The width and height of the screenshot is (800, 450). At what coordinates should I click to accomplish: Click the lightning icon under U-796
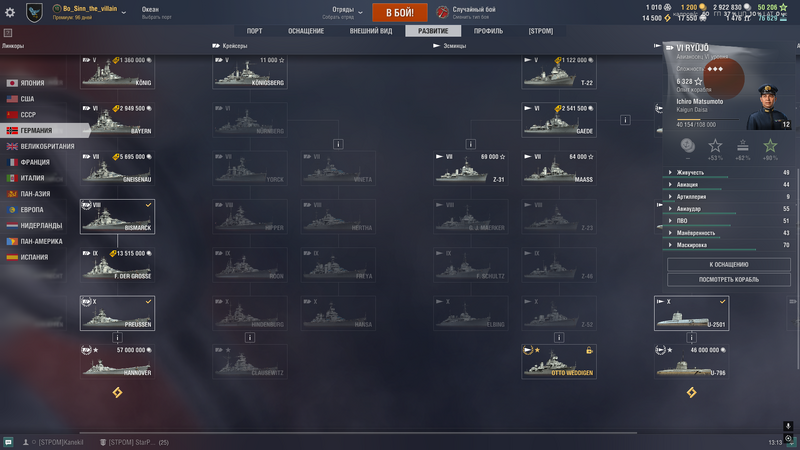coord(691,392)
